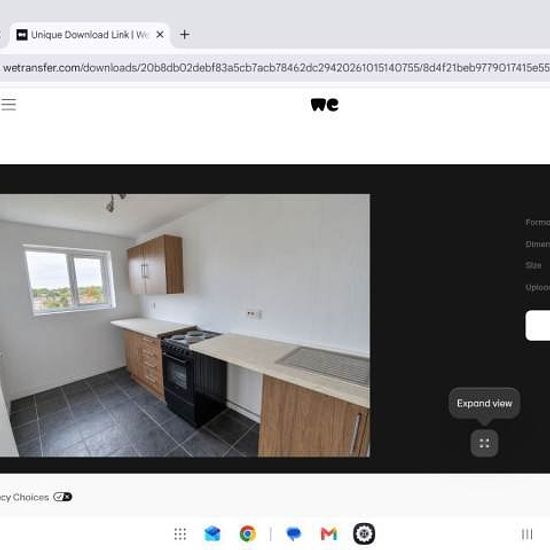Open the app drawer grid icon

click(180, 534)
